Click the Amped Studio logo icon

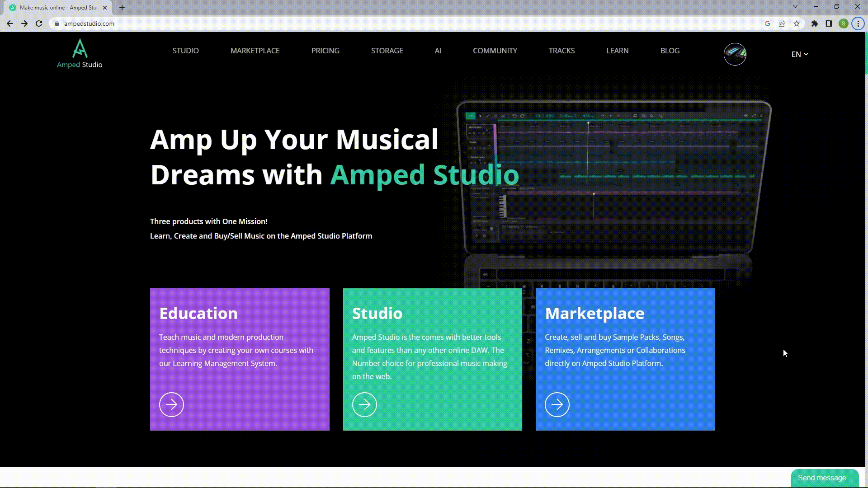[x=79, y=47]
